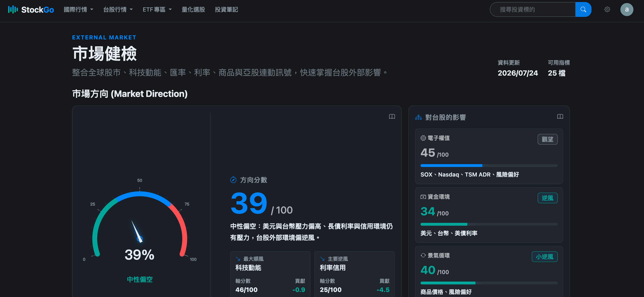Click the arrow icon beside 最大順風
Screen dimensions: 644x297
click(238, 259)
